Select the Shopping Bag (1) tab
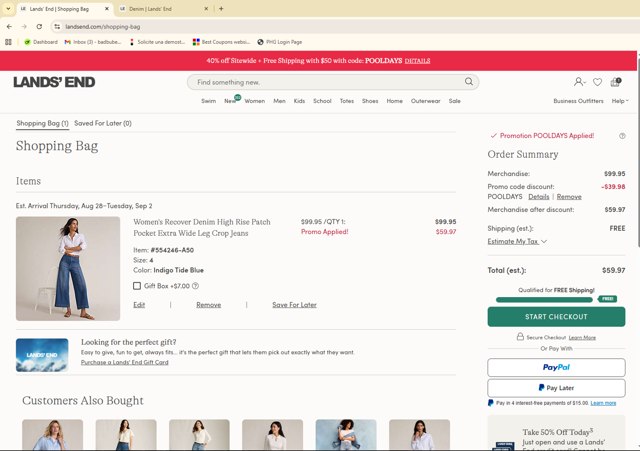640x451 pixels. point(42,123)
